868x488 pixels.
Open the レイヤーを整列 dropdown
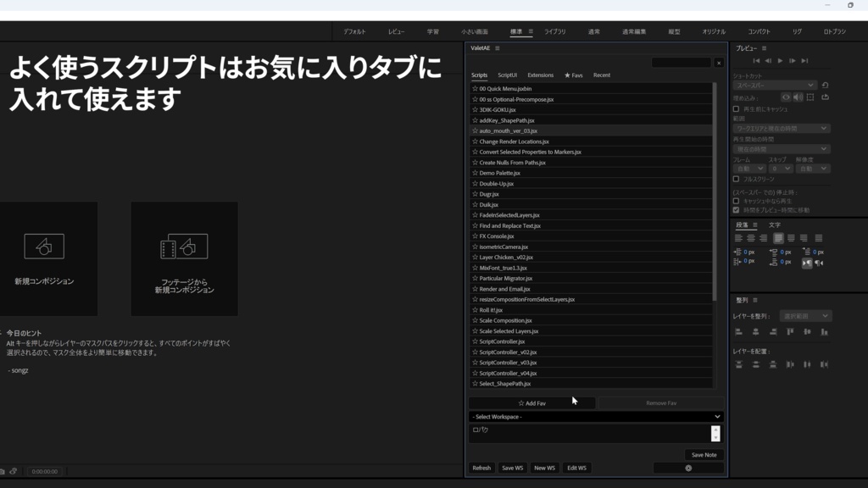coord(806,316)
